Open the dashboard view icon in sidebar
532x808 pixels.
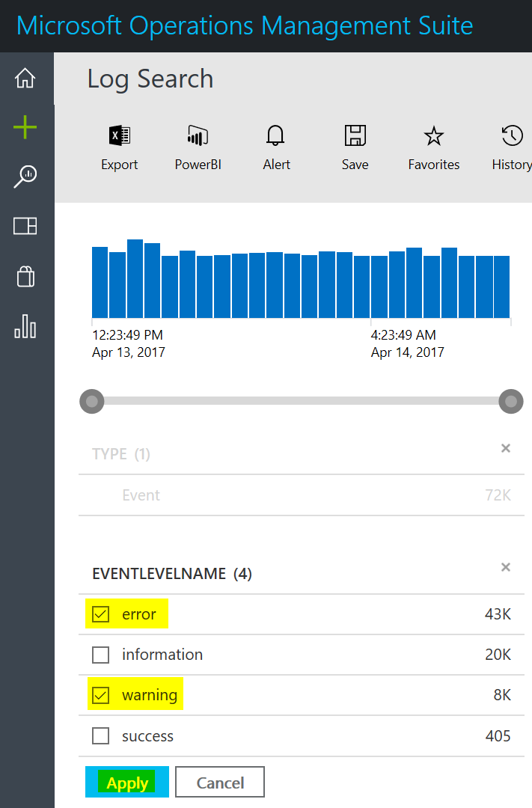pos(25,226)
